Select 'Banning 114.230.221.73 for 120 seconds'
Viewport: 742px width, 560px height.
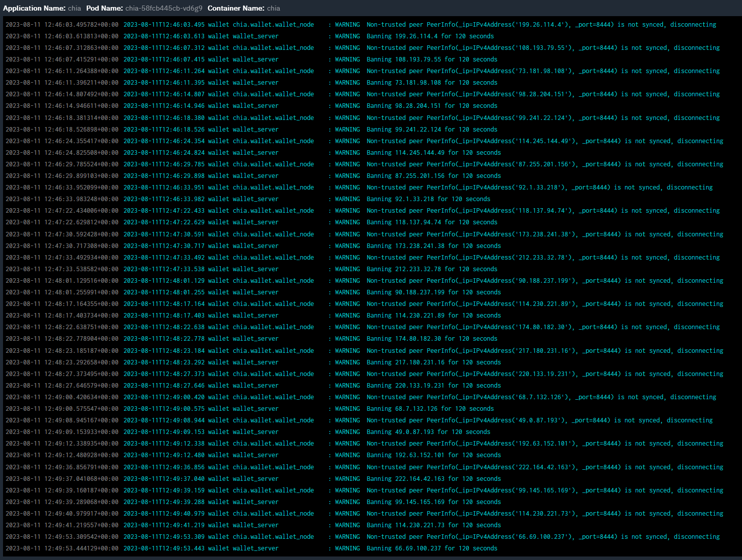pyautogui.click(x=434, y=525)
